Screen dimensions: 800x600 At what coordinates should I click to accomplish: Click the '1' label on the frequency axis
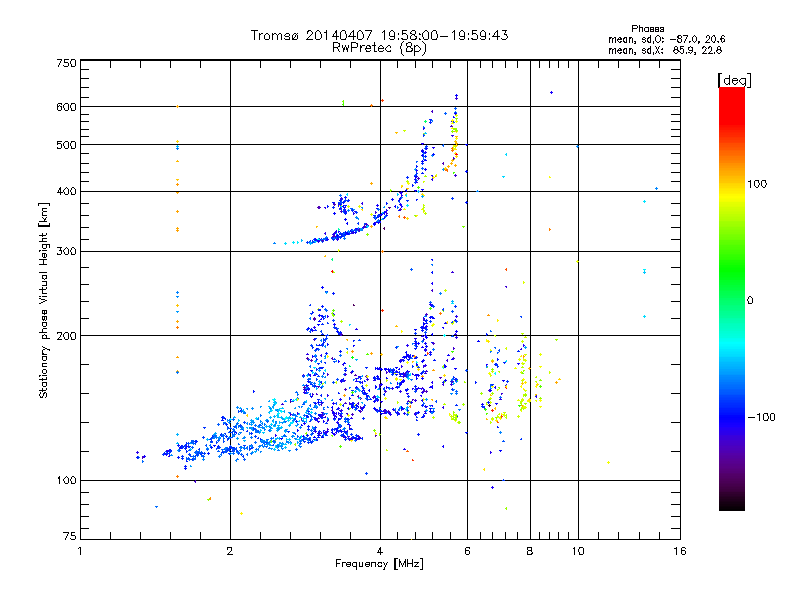tap(80, 551)
